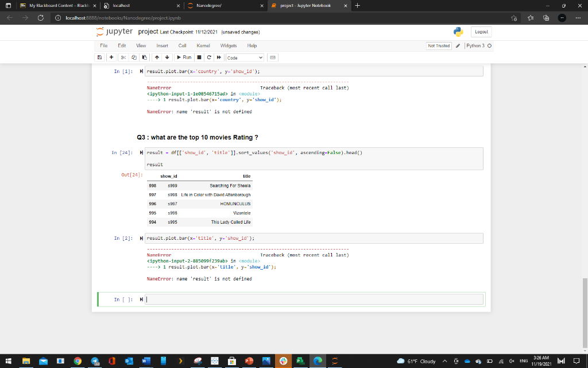Insert a new cell using the plus icon
The image size is (588, 368).
[111, 57]
